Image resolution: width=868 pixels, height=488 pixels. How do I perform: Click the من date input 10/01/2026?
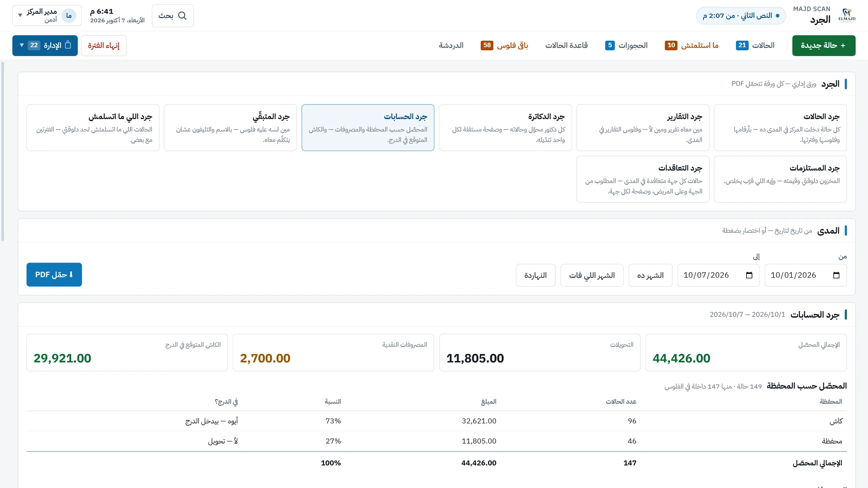[806, 275]
